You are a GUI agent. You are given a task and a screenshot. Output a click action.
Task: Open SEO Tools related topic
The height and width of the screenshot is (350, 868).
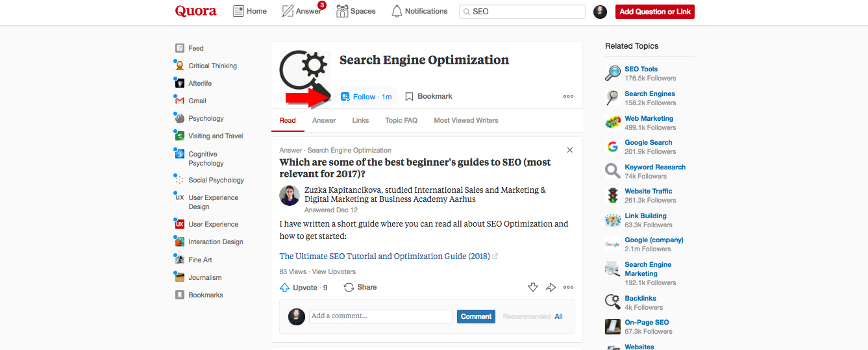(x=641, y=69)
